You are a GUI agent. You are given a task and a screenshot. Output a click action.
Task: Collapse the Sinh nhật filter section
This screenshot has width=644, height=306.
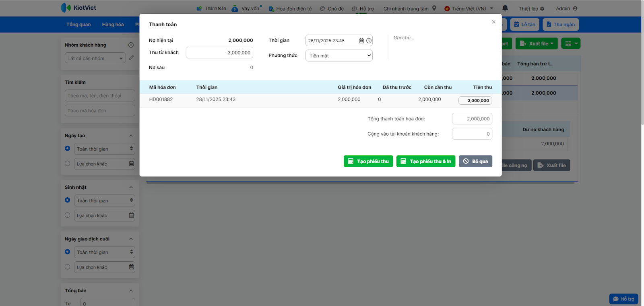[131, 187]
